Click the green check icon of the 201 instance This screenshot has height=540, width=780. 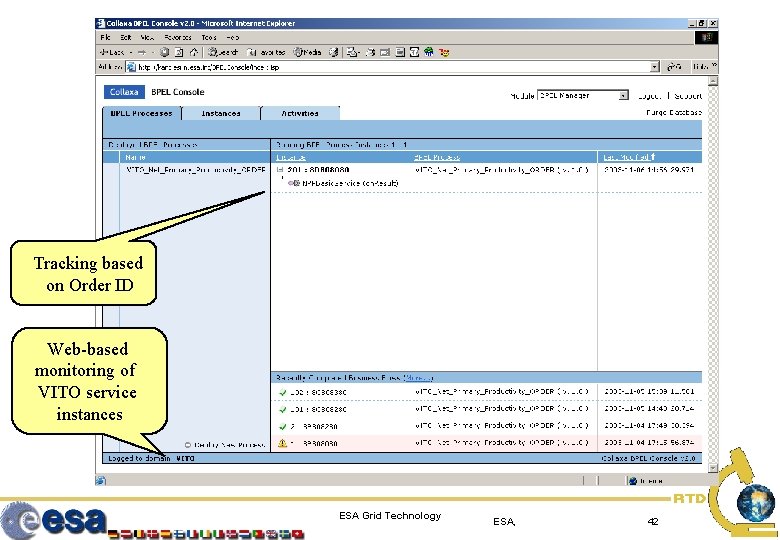pos(283,409)
